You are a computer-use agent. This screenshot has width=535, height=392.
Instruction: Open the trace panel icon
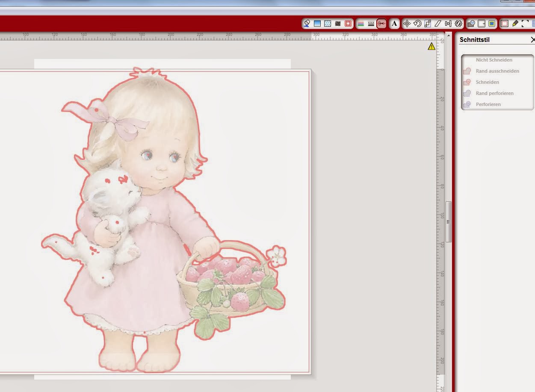[492, 24]
